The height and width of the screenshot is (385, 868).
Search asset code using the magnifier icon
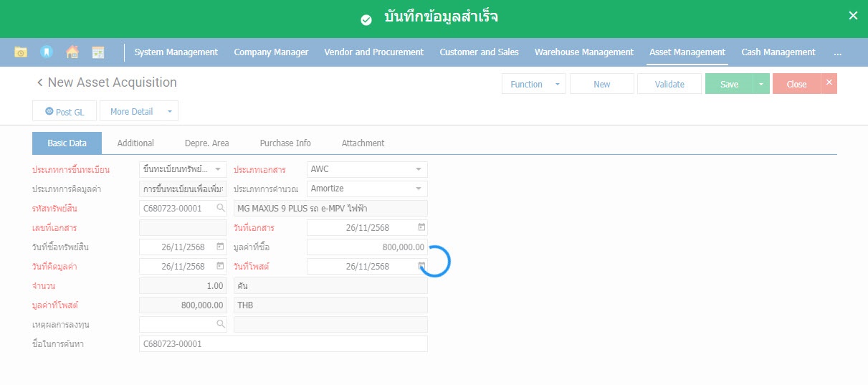(x=220, y=208)
